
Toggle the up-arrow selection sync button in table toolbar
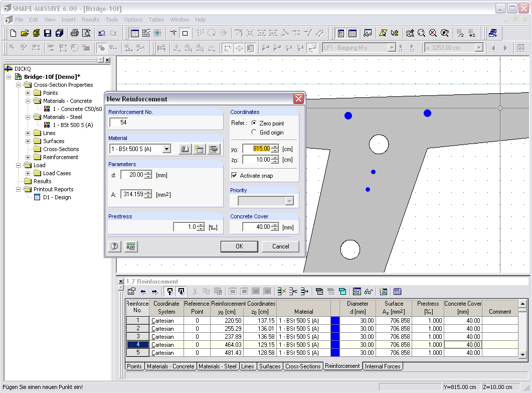pos(170,292)
